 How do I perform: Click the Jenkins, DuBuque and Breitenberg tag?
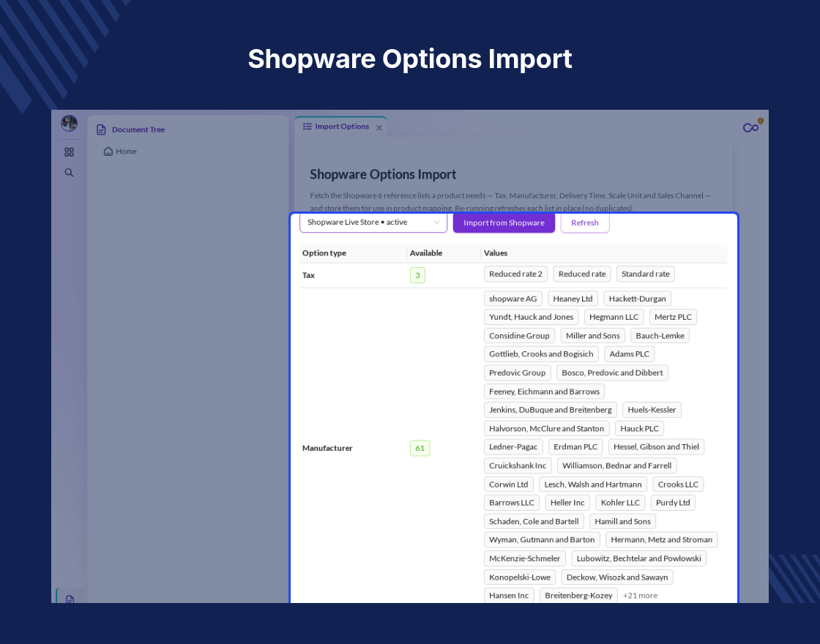(550, 410)
